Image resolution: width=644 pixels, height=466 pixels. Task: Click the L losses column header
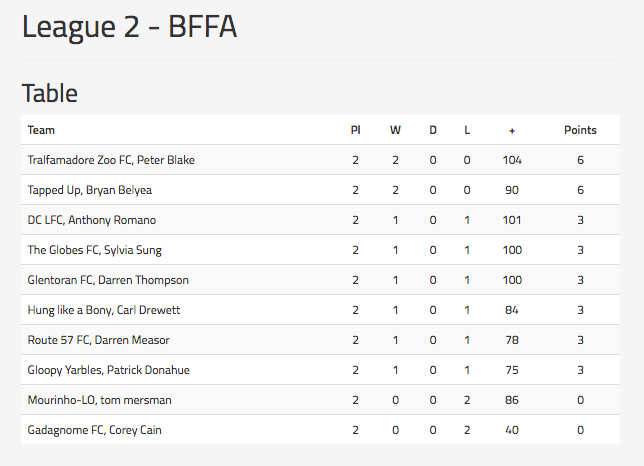coord(467,130)
